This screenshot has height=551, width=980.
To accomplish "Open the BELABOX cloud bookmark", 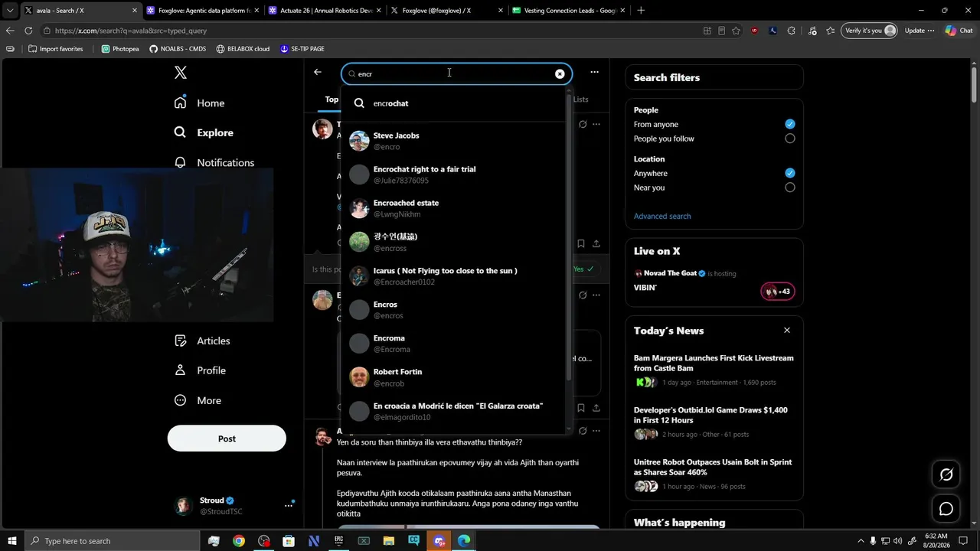I will [243, 49].
